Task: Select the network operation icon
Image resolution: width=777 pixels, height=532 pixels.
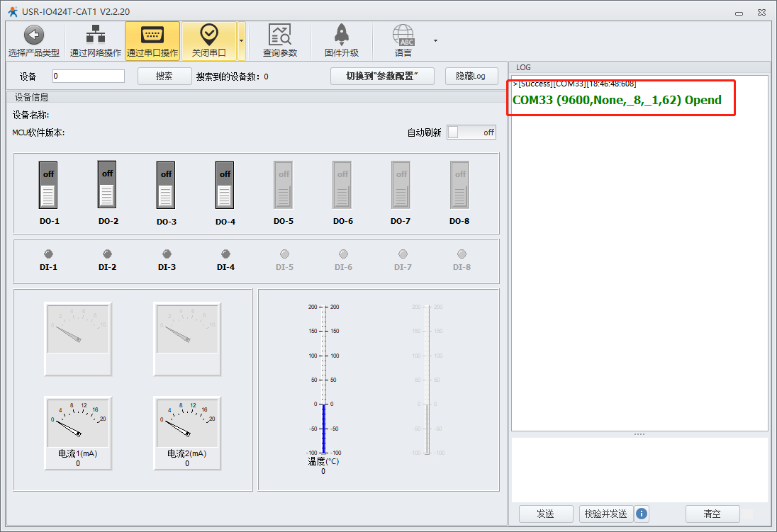Action: [95, 35]
